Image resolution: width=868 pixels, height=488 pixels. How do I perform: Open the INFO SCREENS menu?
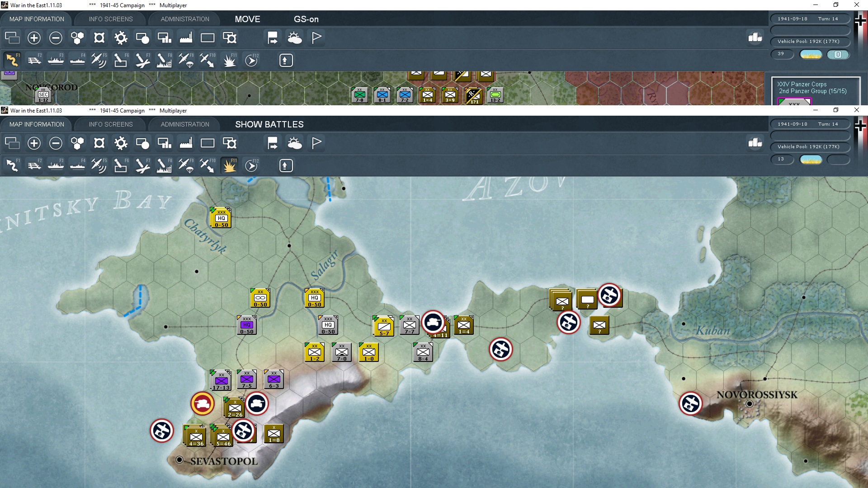pos(110,124)
